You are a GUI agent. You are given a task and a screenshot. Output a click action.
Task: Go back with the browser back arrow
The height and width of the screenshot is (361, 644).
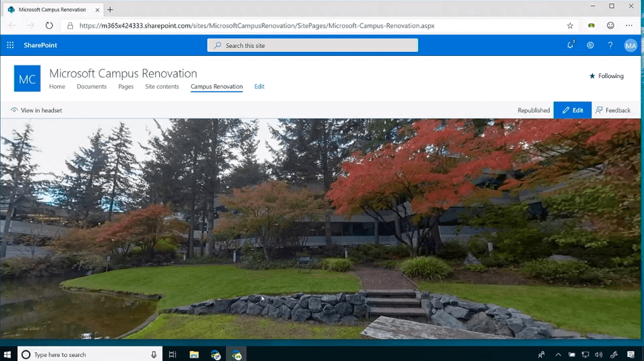(x=12, y=26)
